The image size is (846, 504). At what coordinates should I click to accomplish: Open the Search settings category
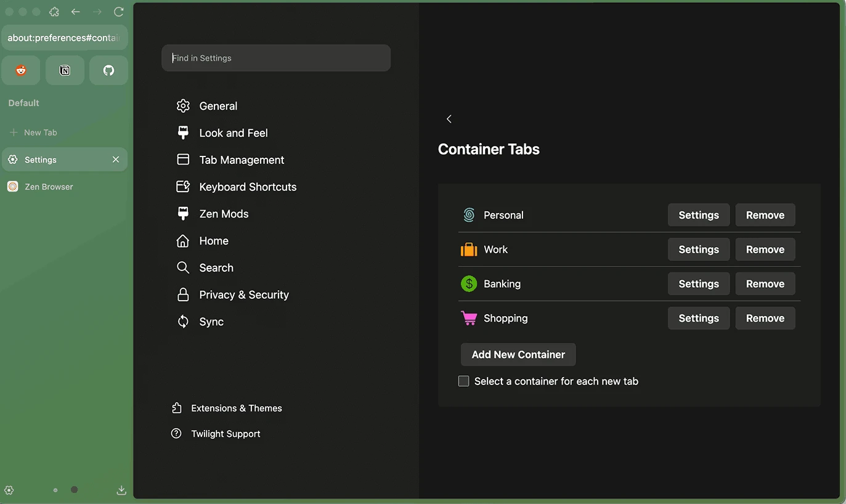click(205, 268)
